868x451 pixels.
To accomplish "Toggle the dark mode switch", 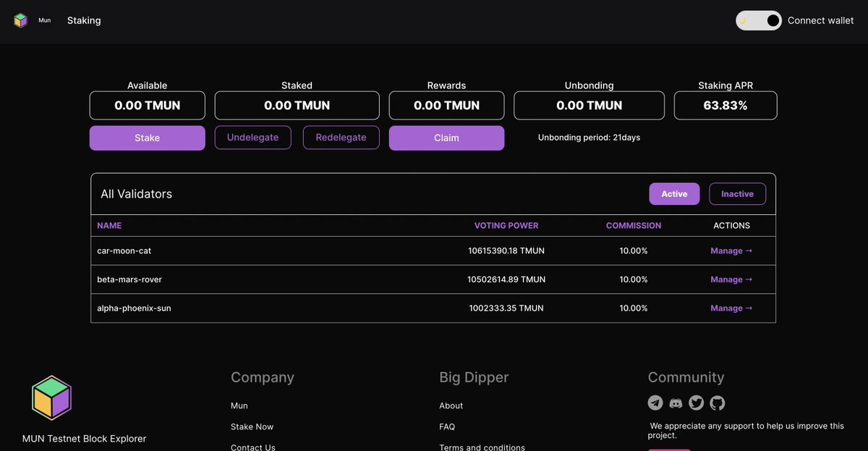I will [759, 20].
